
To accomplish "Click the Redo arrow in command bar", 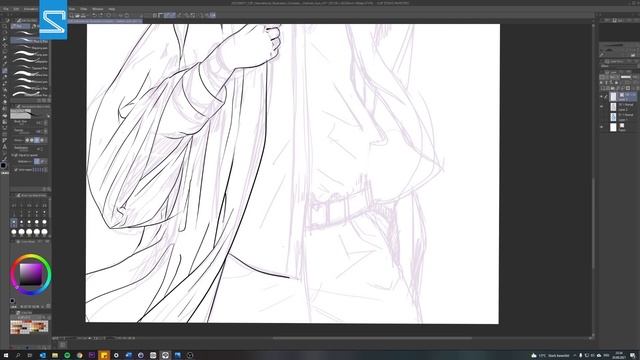I will [x=101, y=15].
